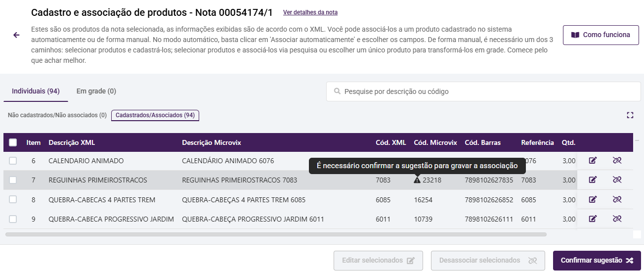Open Ver detalhes da nota link

310,12
